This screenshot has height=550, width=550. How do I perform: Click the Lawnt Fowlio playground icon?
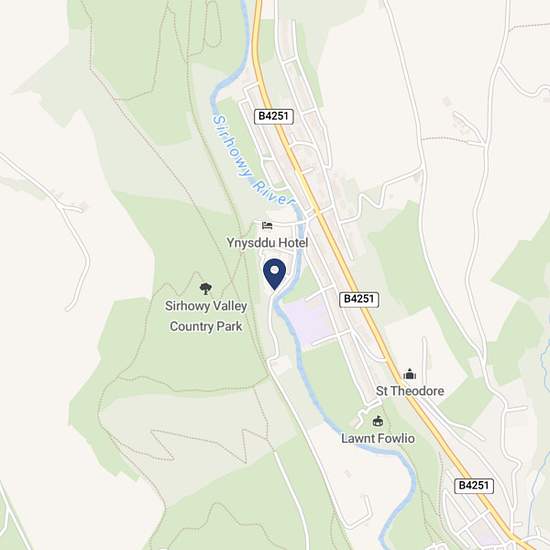377,421
